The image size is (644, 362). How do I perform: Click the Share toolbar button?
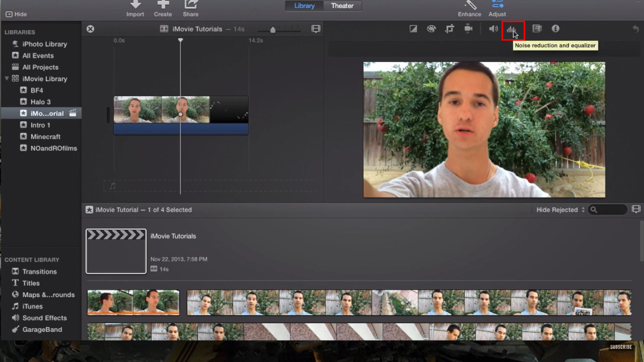(191, 8)
